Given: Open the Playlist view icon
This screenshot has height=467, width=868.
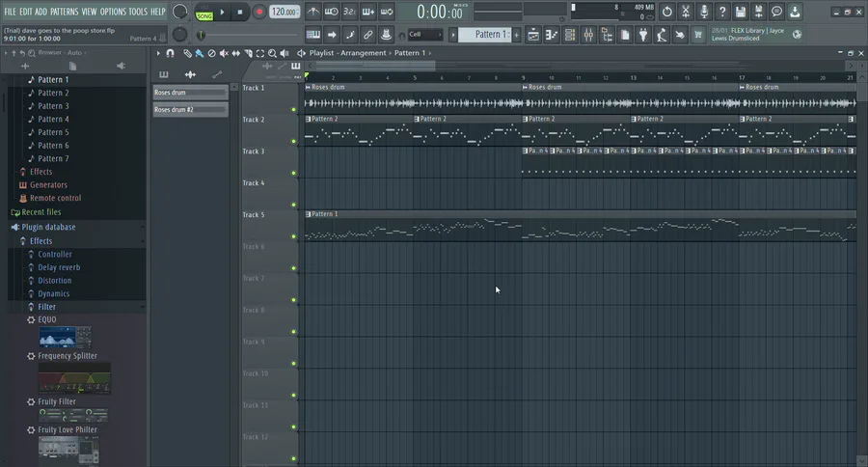Looking at the screenshot, I should click(533, 35).
